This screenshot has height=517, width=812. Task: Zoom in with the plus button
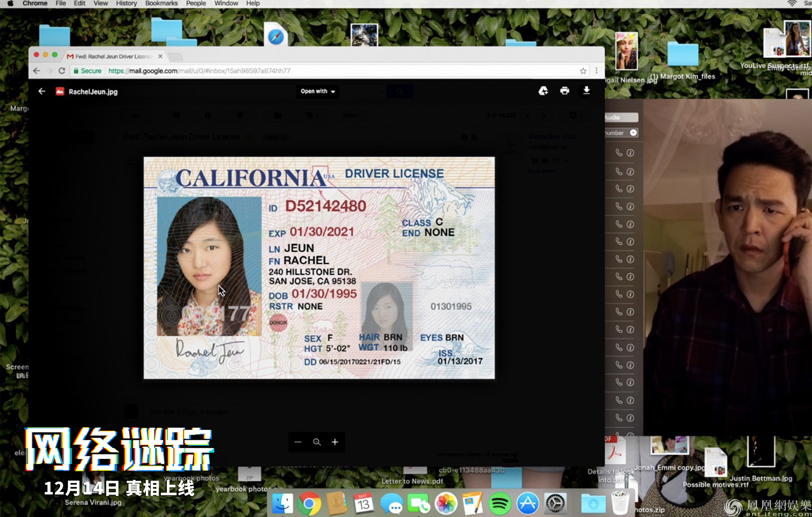pos(335,442)
